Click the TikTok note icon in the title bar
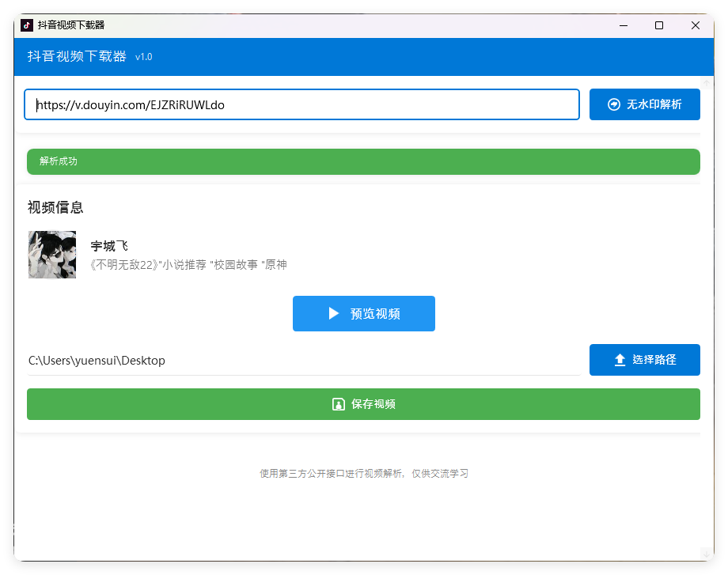The image size is (728, 575). [x=28, y=25]
